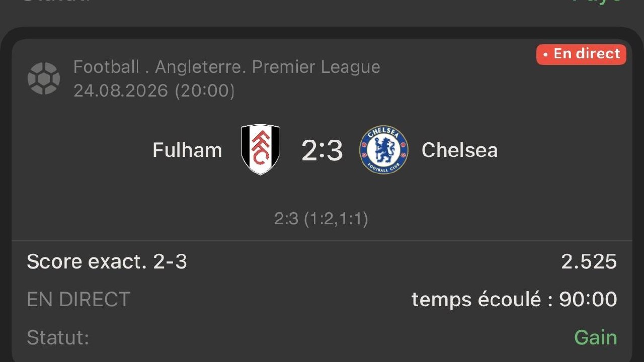Tap the Statut label in bet card
The height and width of the screenshot is (362, 644).
coord(58,337)
